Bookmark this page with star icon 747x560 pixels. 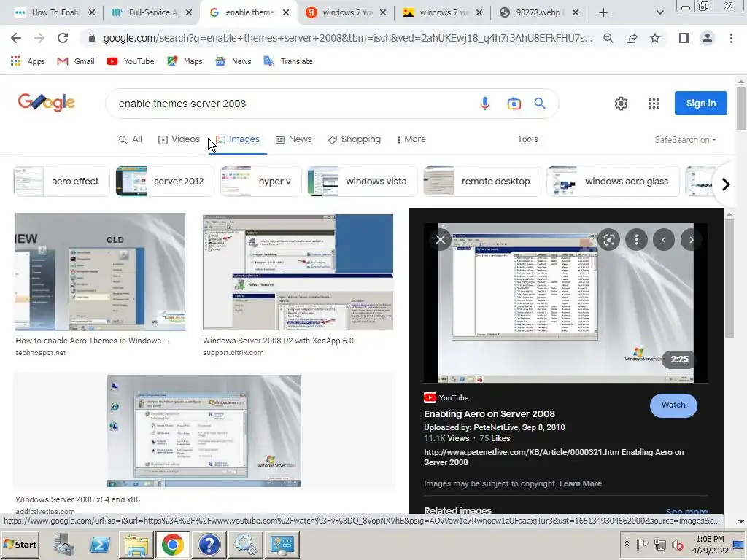655,38
